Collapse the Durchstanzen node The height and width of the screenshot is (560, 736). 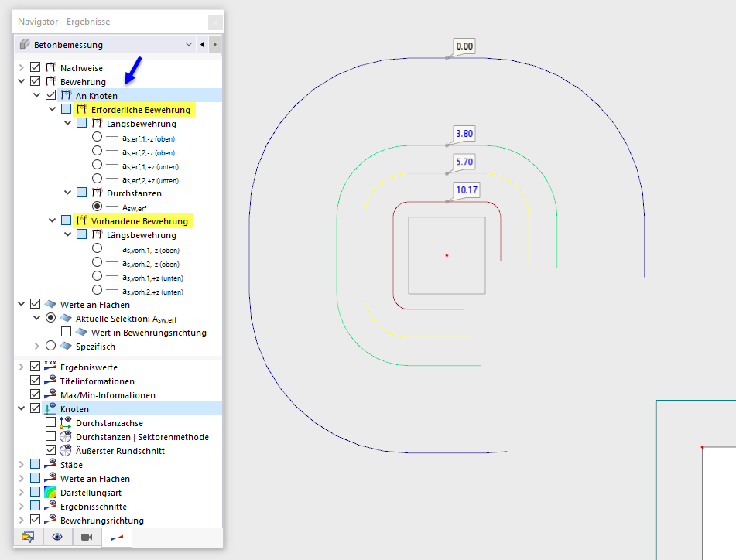pos(68,193)
